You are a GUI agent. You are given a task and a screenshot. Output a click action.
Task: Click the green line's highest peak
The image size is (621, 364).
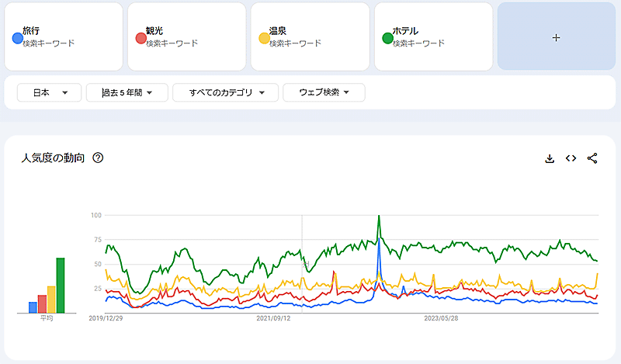click(378, 217)
